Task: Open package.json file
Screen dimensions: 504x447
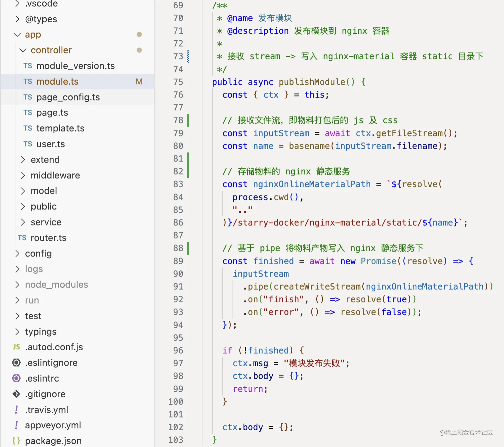Action: (x=53, y=441)
